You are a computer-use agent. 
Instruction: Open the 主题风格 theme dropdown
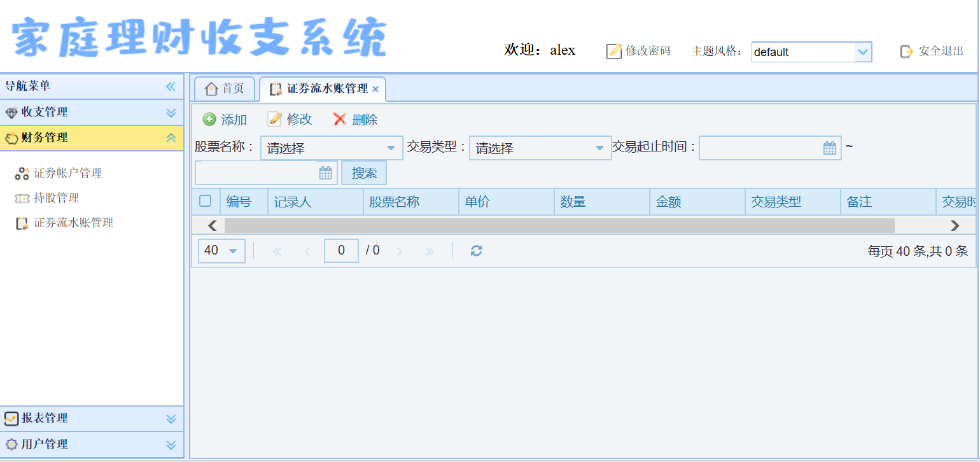click(863, 52)
